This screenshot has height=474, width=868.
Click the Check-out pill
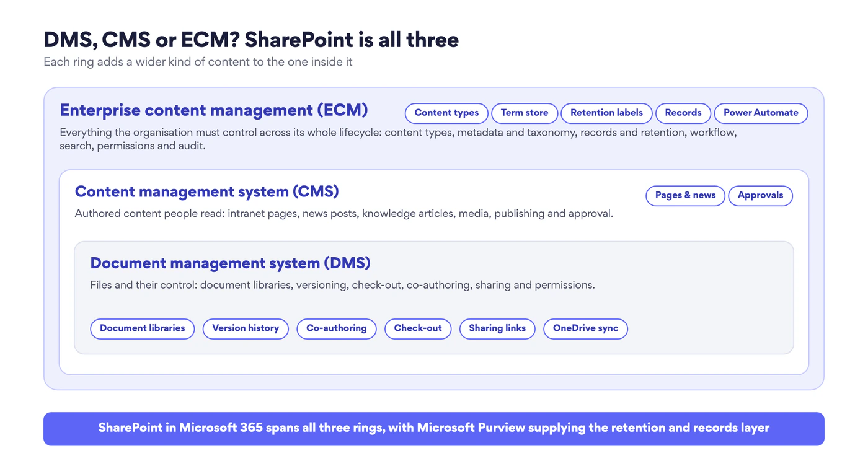click(418, 329)
